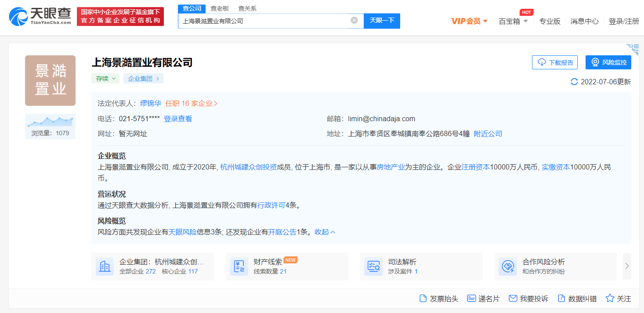Click the 实缴资本 link
This screenshot has width=644, height=313.
point(556,167)
